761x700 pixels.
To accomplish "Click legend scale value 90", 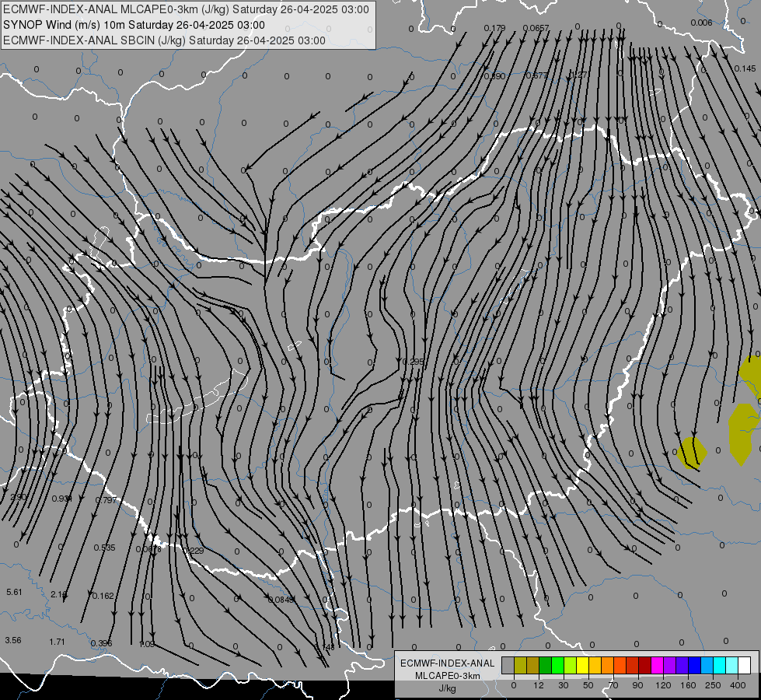I will tap(637, 685).
